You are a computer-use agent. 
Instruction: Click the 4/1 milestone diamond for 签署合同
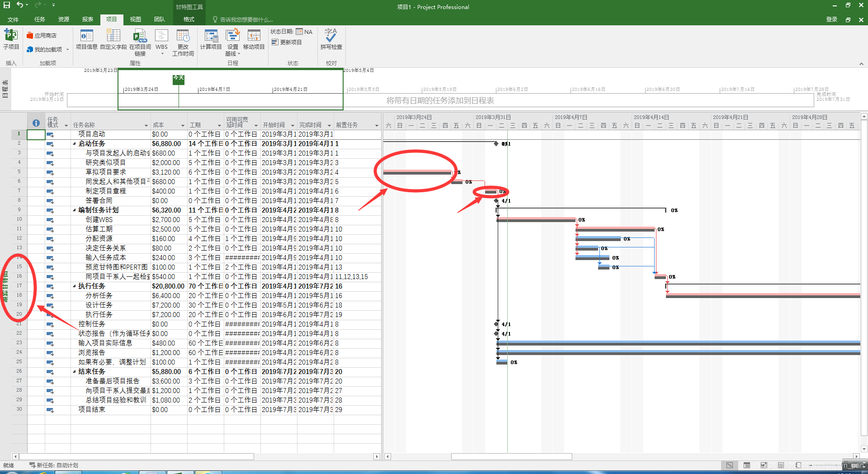(x=496, y=201)
